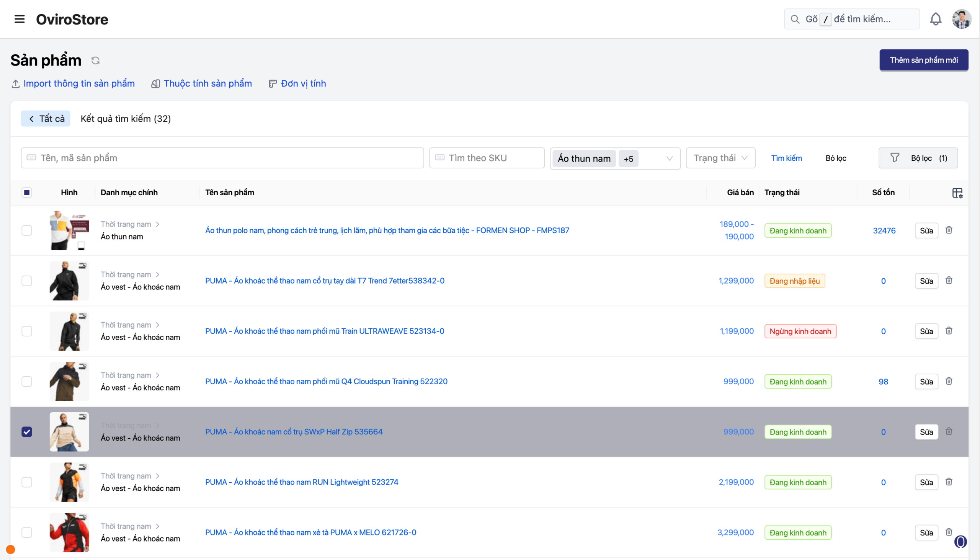980x560 pixels.
Task: Focus the Tên, mã sản phẩm search field
Action: coord(222,158)
